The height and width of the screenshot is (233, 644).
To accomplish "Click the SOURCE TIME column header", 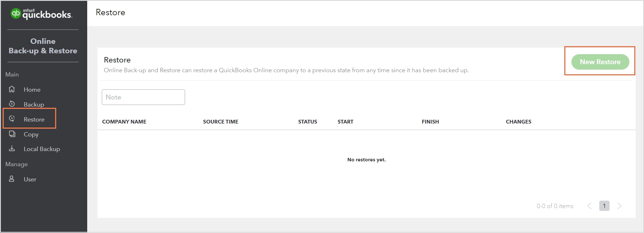I will (220, 122).
